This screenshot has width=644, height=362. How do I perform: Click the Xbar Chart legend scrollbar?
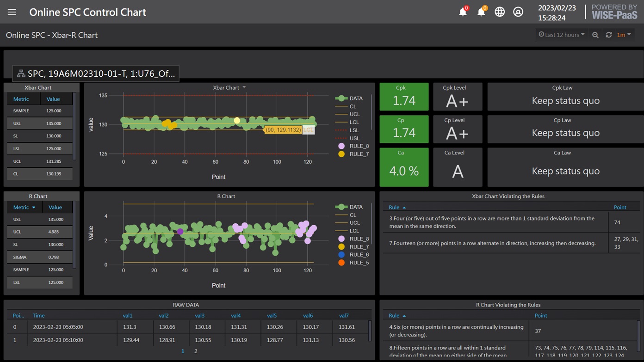[372, 113]
